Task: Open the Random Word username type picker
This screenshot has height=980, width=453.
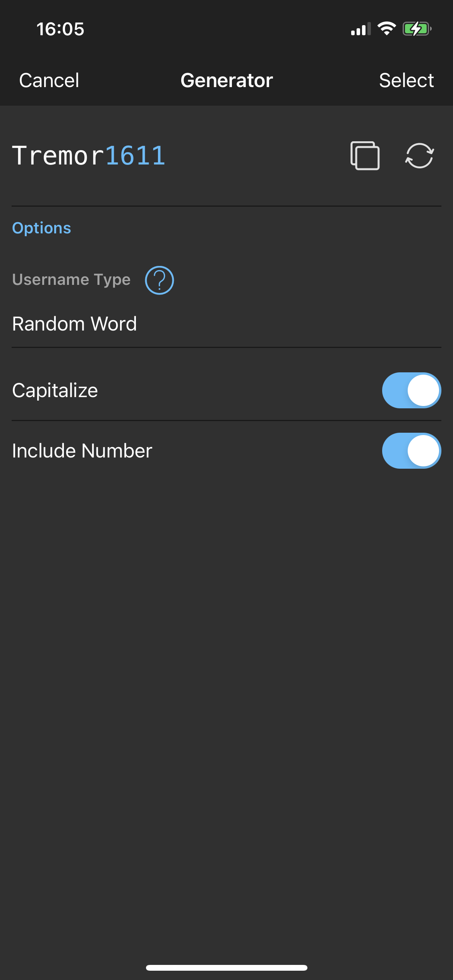Action: [x=75, y=324]
